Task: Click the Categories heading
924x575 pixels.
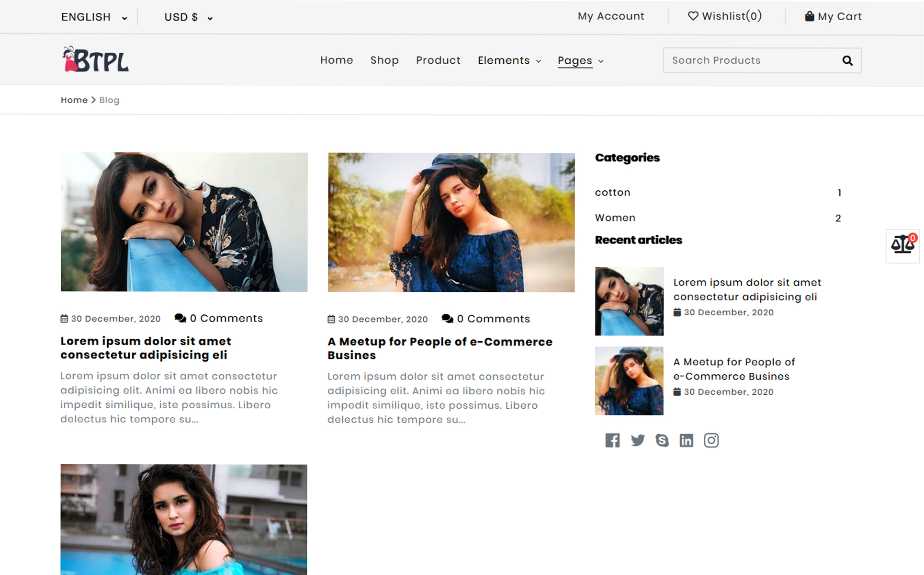Action: click(627, 158)
